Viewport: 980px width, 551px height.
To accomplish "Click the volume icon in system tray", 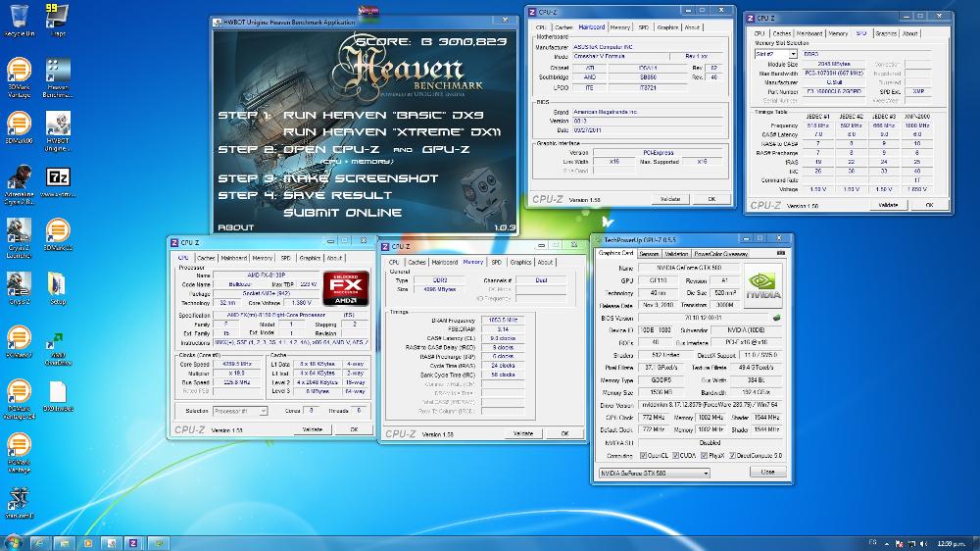I will (x=924, y=544).
